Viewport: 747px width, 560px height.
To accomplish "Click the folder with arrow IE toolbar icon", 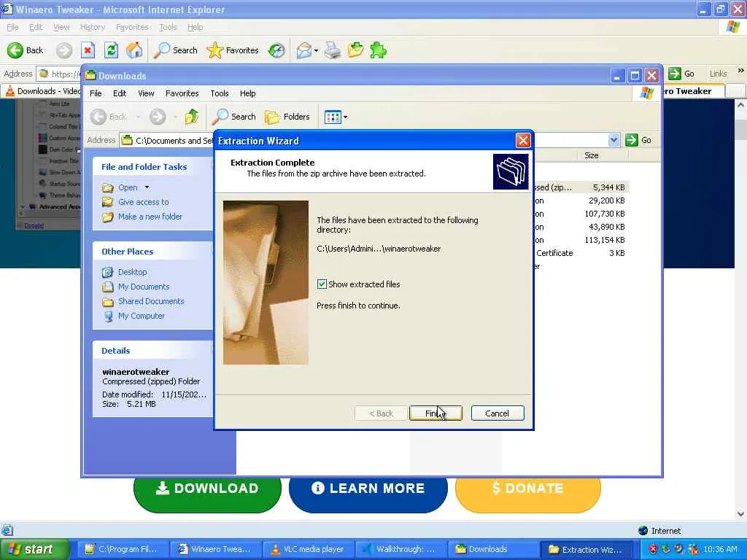I will (355, 50).
